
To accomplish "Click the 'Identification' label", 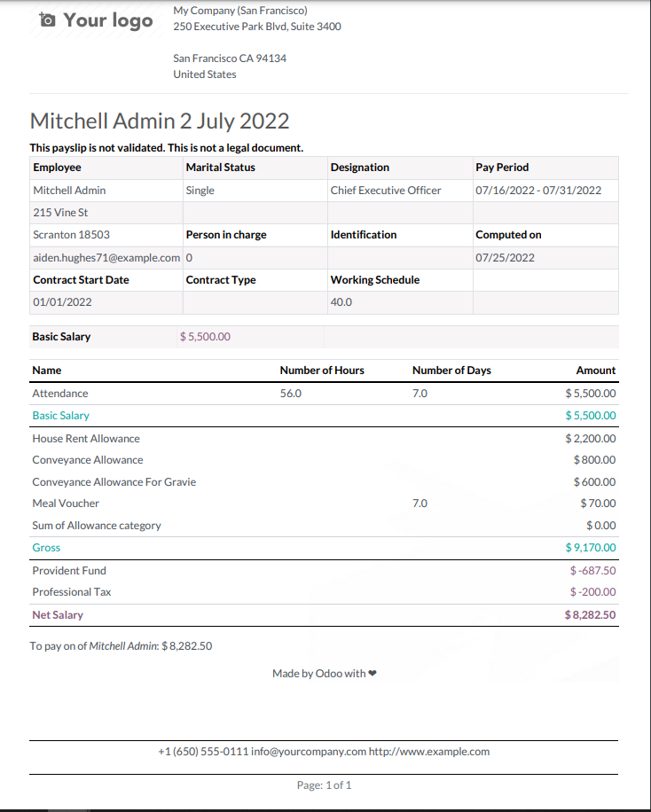I will click(x=364, y=235).
